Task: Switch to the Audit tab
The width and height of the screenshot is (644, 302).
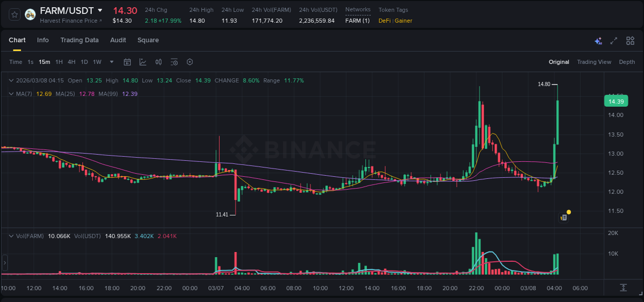Action: pyautogui.click(x=118, y=40)
